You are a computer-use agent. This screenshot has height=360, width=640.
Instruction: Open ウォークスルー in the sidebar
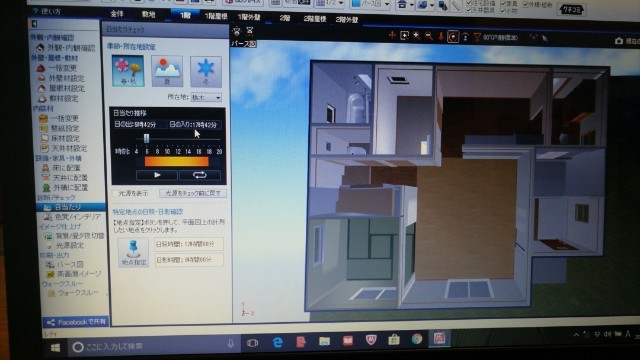(73, 293)
